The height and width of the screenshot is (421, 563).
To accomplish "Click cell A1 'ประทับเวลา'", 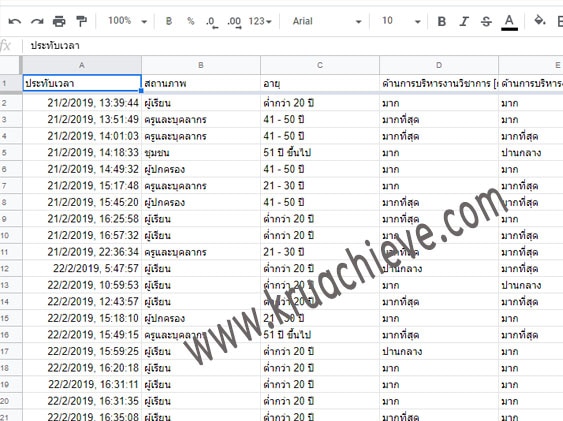I will click(x=82, y=83).
